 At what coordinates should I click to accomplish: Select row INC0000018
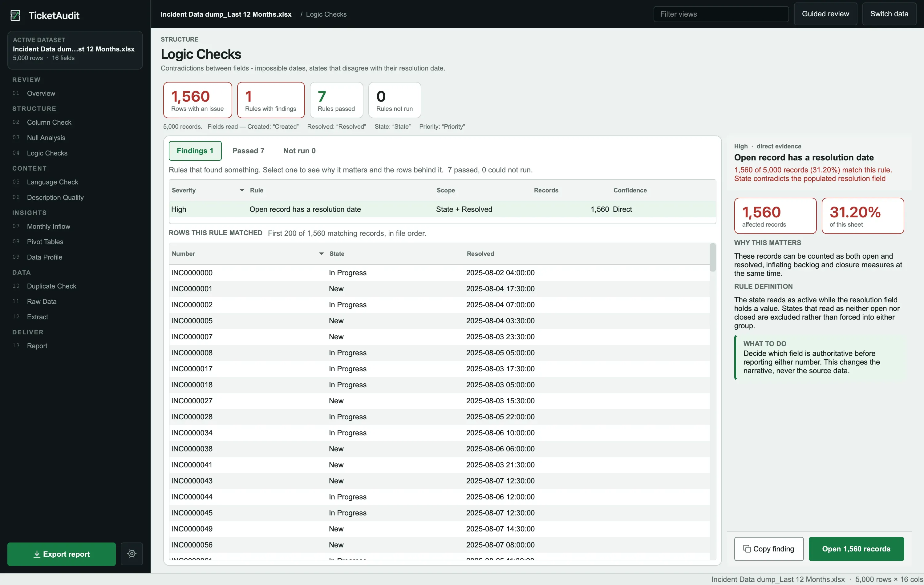coord(439,385)
